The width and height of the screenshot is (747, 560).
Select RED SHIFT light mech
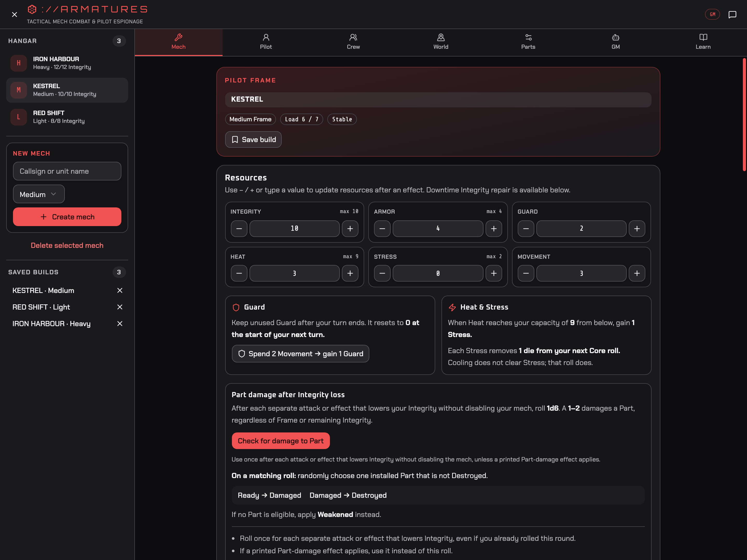tap(67, 117)
